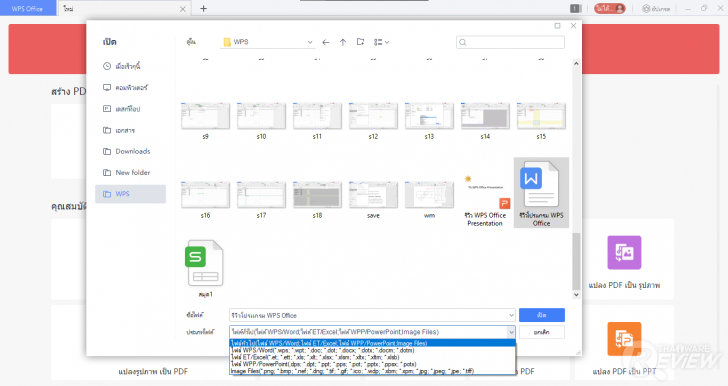Choose the all common files filter option
Image resolution: width=728 pixels, height=386 pixels.
point(373,343)
